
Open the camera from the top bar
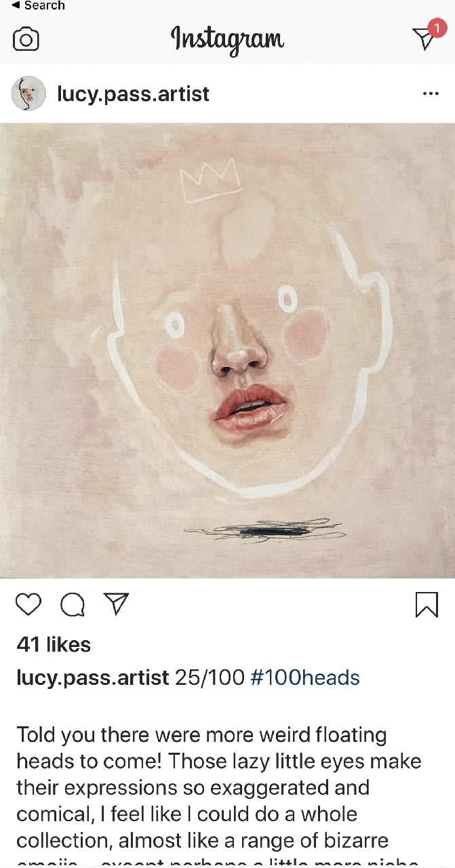click(x=26, y=39)
